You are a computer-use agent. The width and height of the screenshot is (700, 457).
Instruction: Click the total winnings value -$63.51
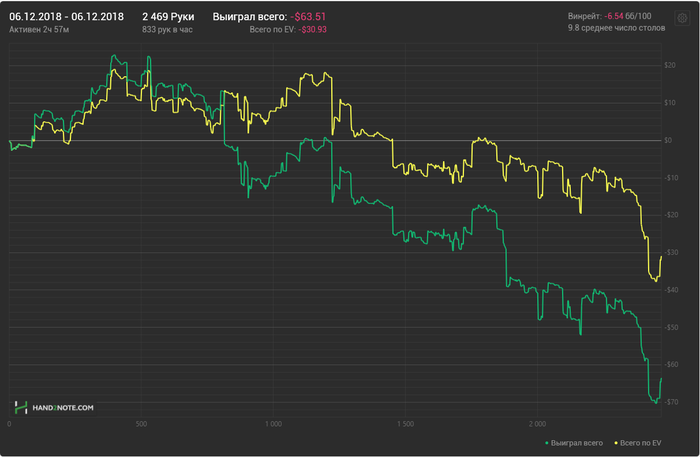point(308,17)
